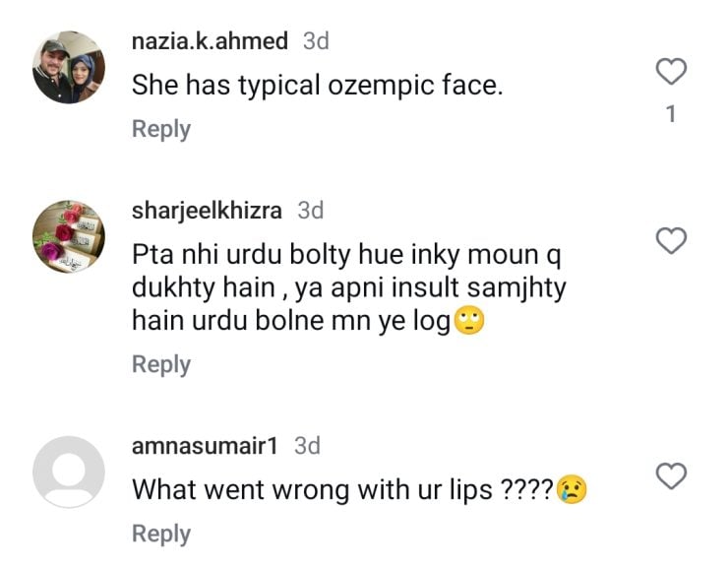728x568 pixels.
Task: Click the crying emoji after the question marks
Action: [x=572, y=489]
